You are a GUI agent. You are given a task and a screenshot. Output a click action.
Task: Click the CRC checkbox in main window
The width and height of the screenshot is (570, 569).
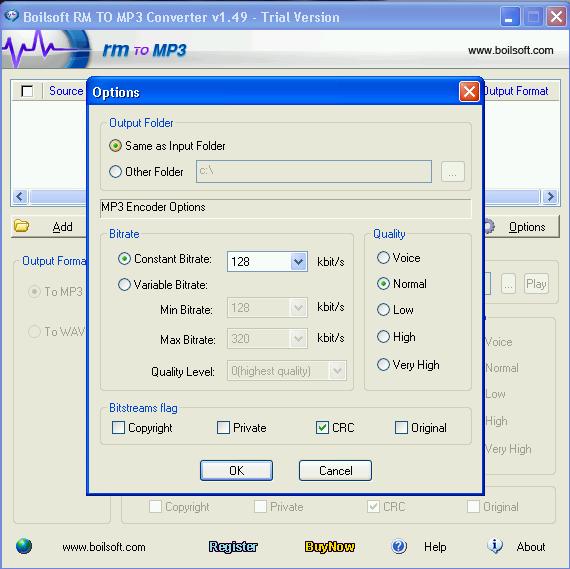point(373,506)
